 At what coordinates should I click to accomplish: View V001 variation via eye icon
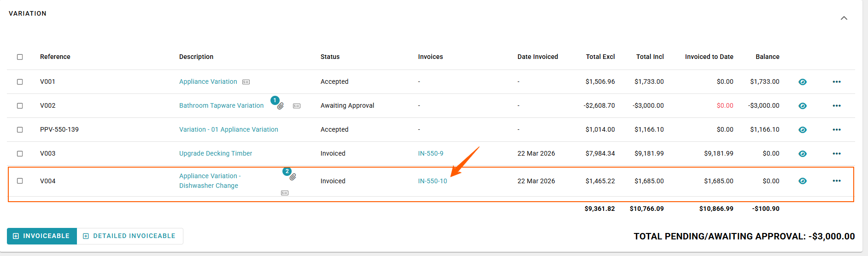[x=802, y=82]
